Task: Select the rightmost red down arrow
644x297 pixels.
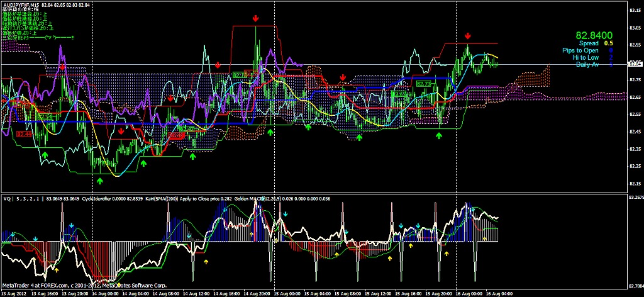Action: tap(468, 36)
